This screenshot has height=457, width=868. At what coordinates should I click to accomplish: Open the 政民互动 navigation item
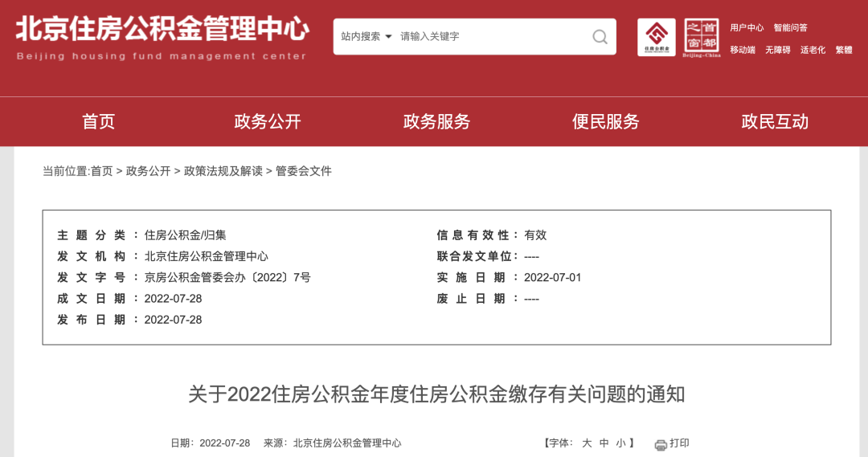point(775,122)
